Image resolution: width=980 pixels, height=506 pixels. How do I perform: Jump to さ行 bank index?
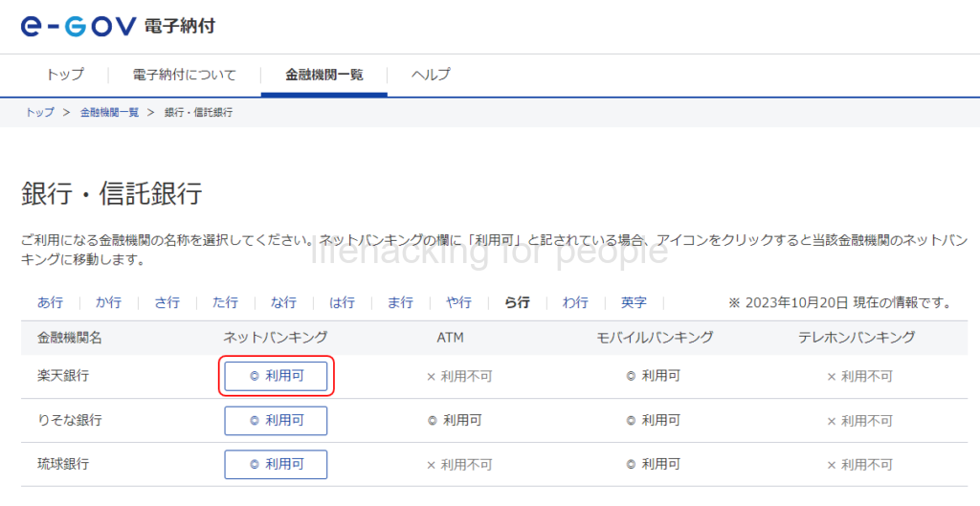click(x=167, y=302)
